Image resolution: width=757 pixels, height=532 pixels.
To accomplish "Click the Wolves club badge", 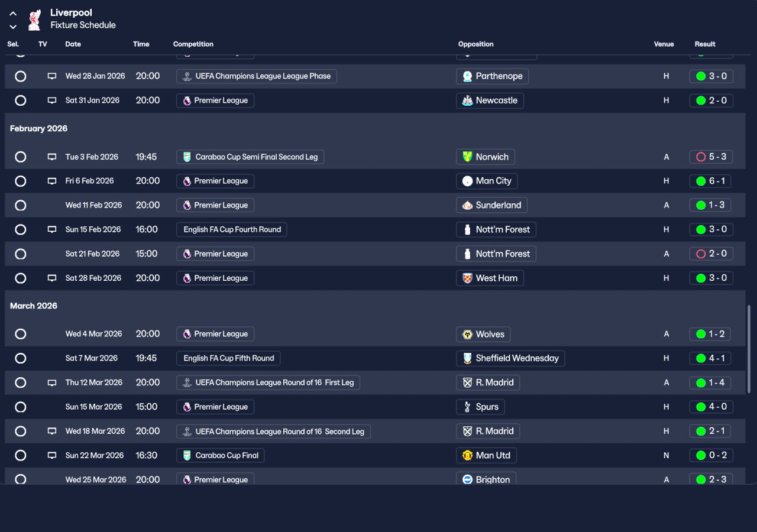I will [467, 334].
